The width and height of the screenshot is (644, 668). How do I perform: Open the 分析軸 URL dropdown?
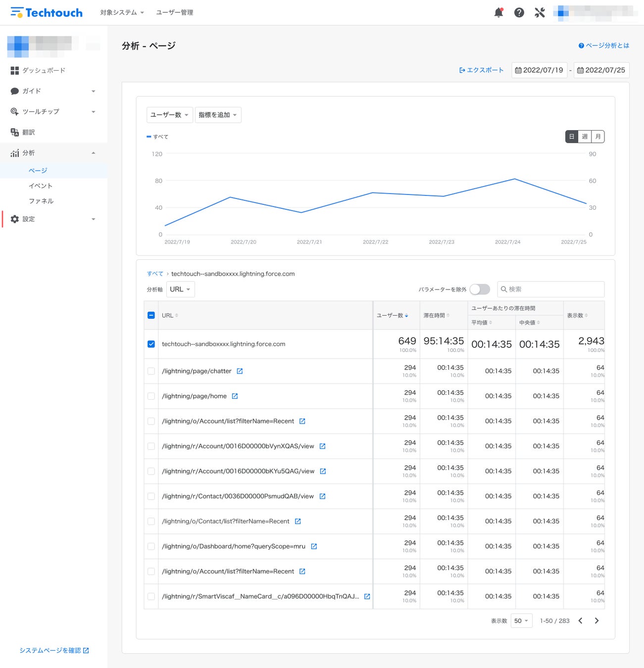(x=180, y=289)
